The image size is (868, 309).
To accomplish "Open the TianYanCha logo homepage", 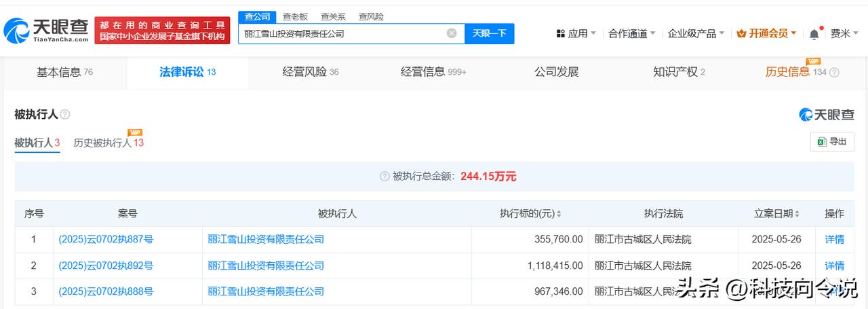I will [46, 29].
